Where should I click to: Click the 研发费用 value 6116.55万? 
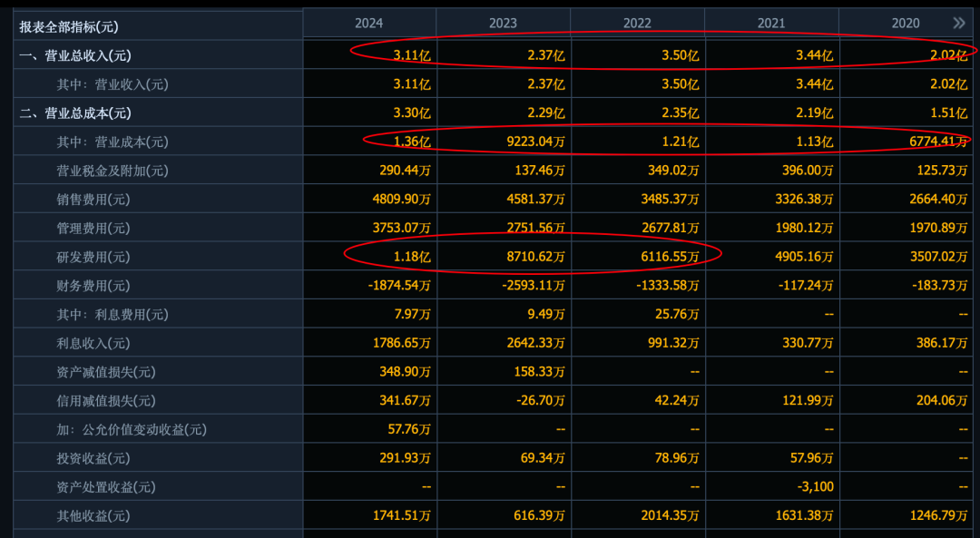671,257
